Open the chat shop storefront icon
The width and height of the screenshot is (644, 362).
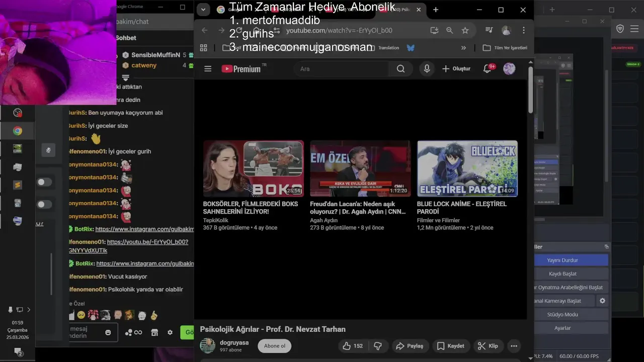pos(154,332)
